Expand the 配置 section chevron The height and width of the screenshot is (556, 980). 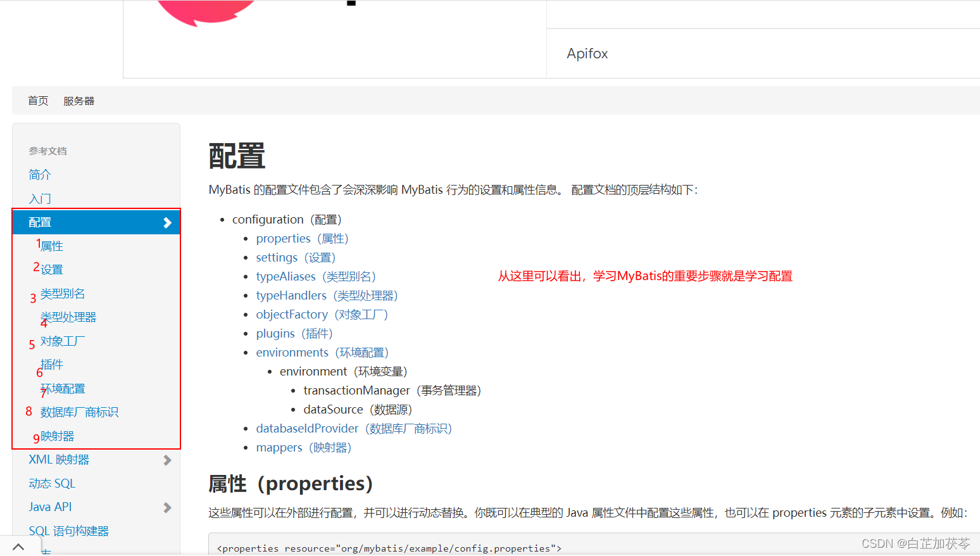click(x=167, y=222)
